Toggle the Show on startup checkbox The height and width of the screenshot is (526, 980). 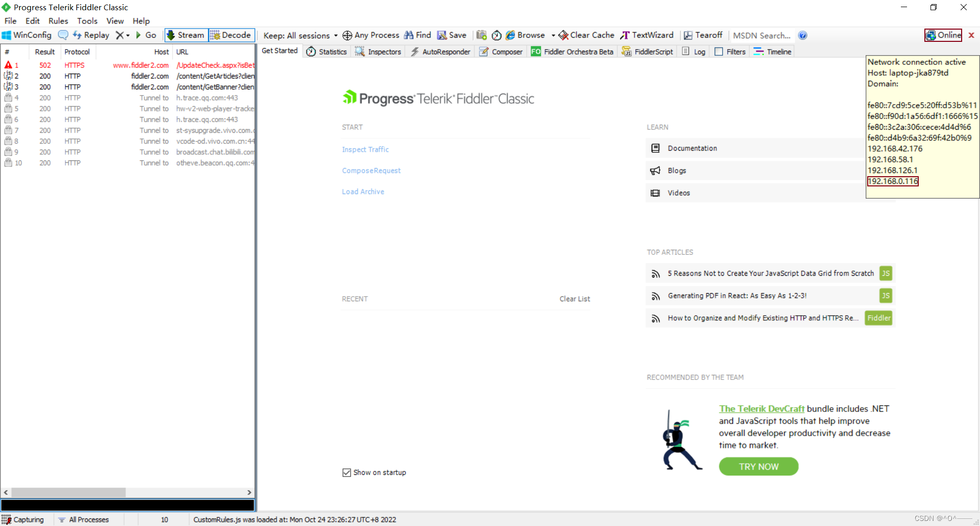[x=347, y=472]
